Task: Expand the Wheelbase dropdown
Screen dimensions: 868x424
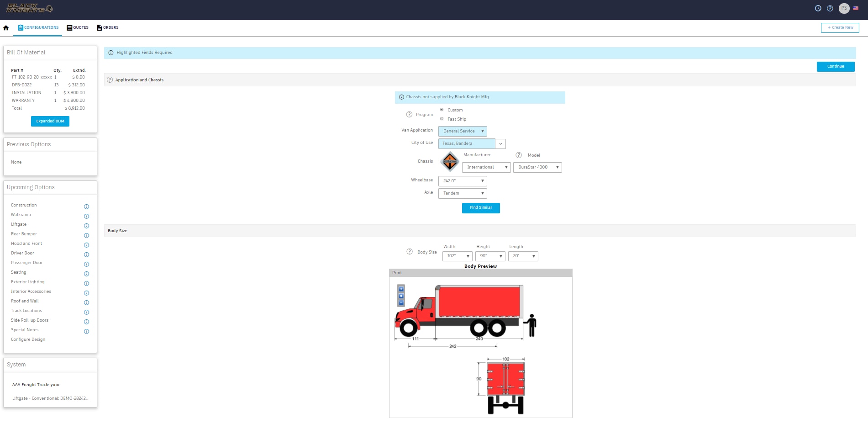Action: coord(463,181)
